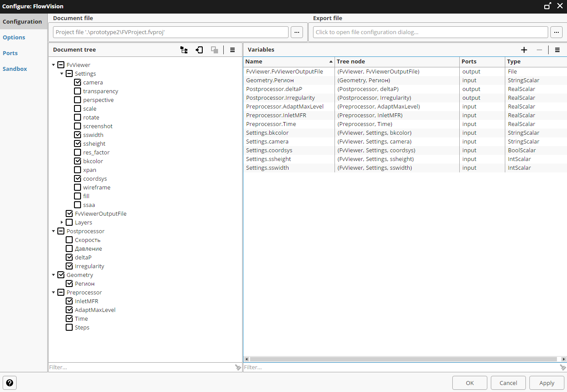Confirm with the OK button
The width and height of the screenshot is (567, 392).
pyautogui.click(x=470, y=383)
